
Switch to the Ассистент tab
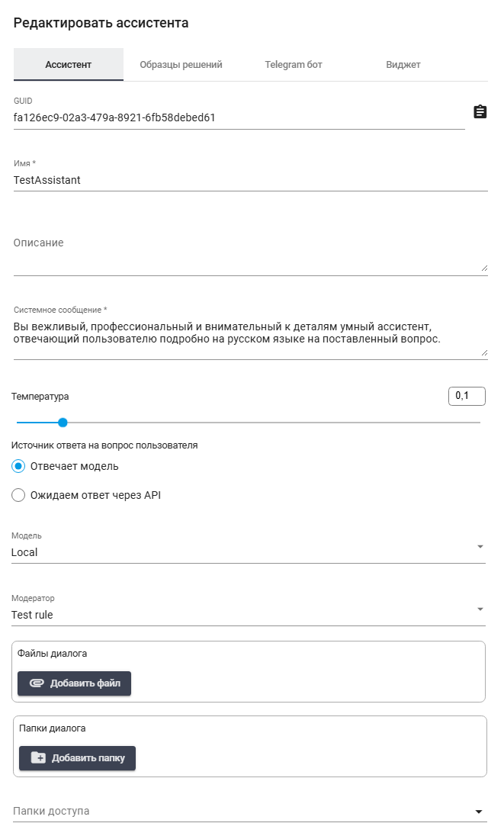(69, 65)
